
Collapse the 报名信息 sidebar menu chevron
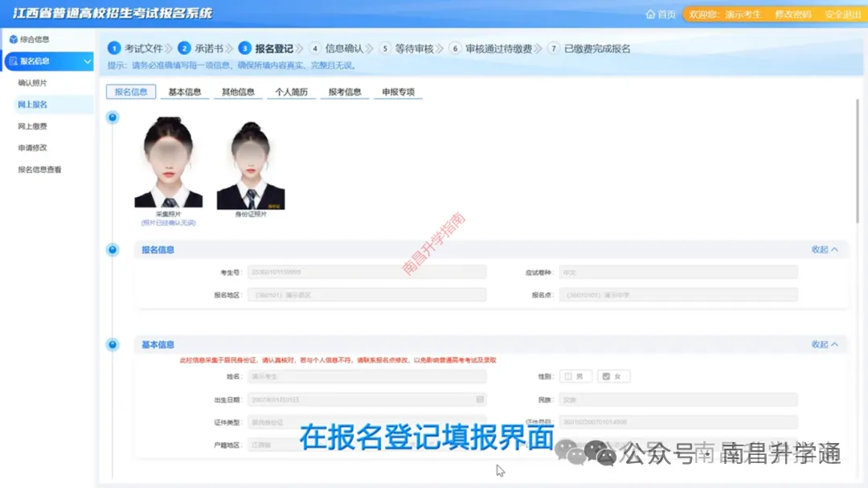coord(87,61)
